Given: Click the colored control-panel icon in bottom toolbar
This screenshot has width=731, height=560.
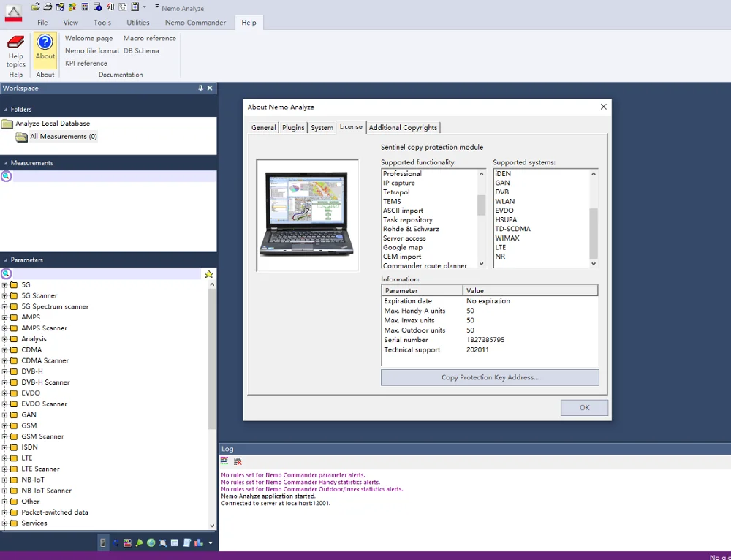Looking at the screenshot, I should tap(127, 542).
